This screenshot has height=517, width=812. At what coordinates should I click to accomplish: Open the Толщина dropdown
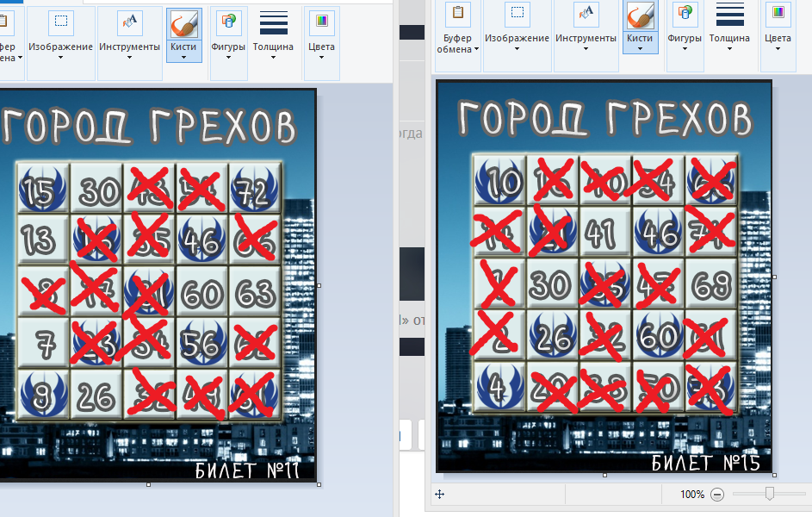pyautogui.click(x=274, y=57)
